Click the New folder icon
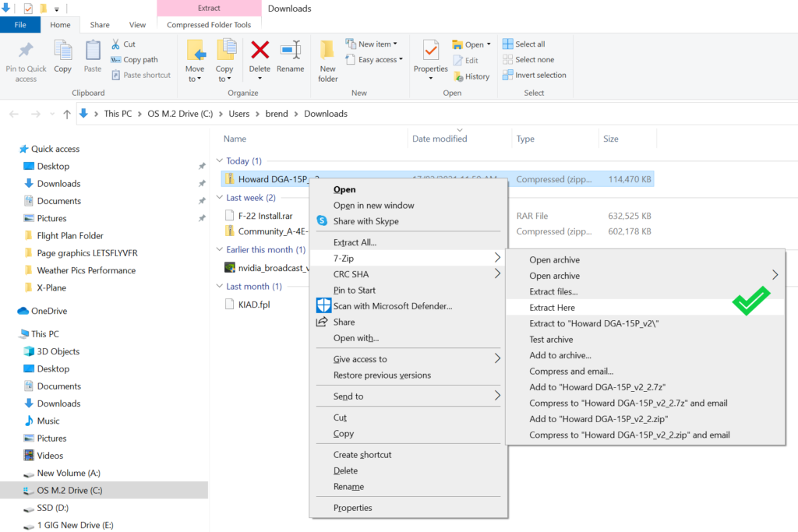 pos(328,50)
